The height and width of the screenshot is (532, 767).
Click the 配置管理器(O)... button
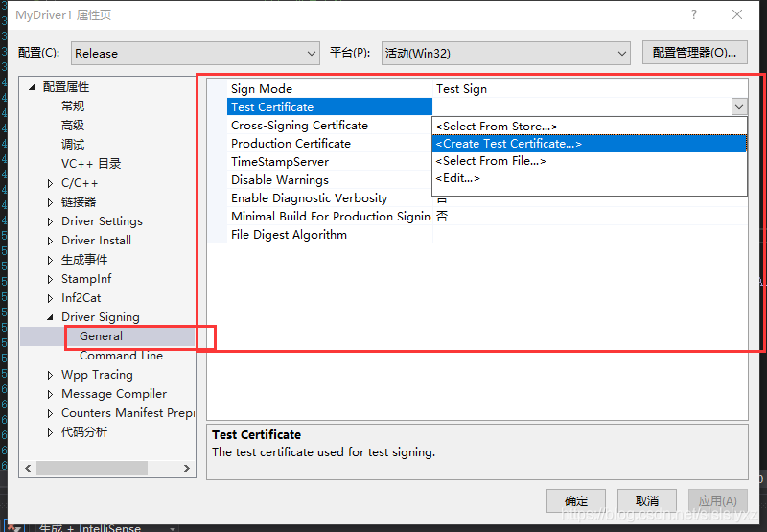694,53
